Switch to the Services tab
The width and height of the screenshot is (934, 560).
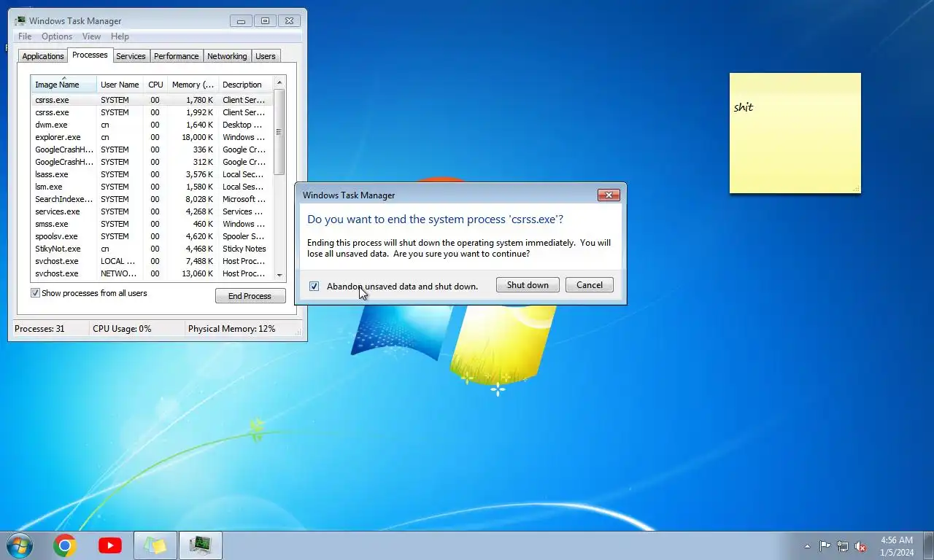pyautogui.click(x=131, y=56)
